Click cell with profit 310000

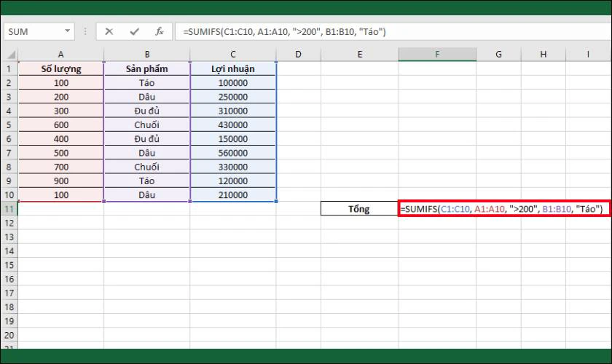233,111
